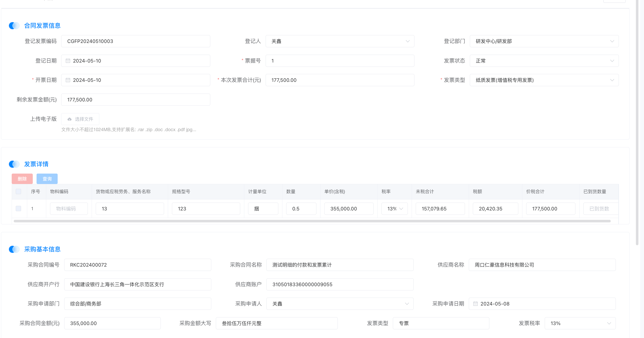This screenshot has height=338, width=644.
Task: Click the red 删除 button
Action: [22, 179]
